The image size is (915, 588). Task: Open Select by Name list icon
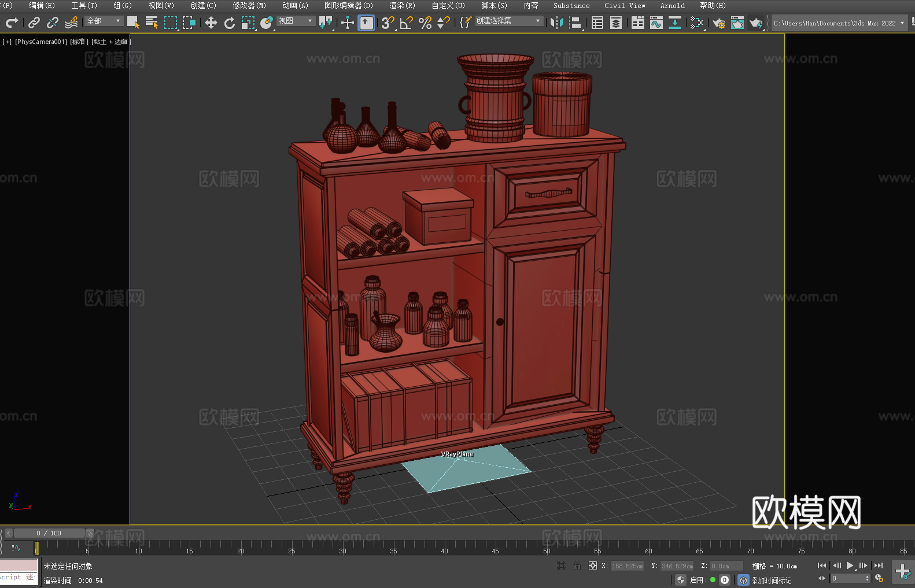coord(152,23)
